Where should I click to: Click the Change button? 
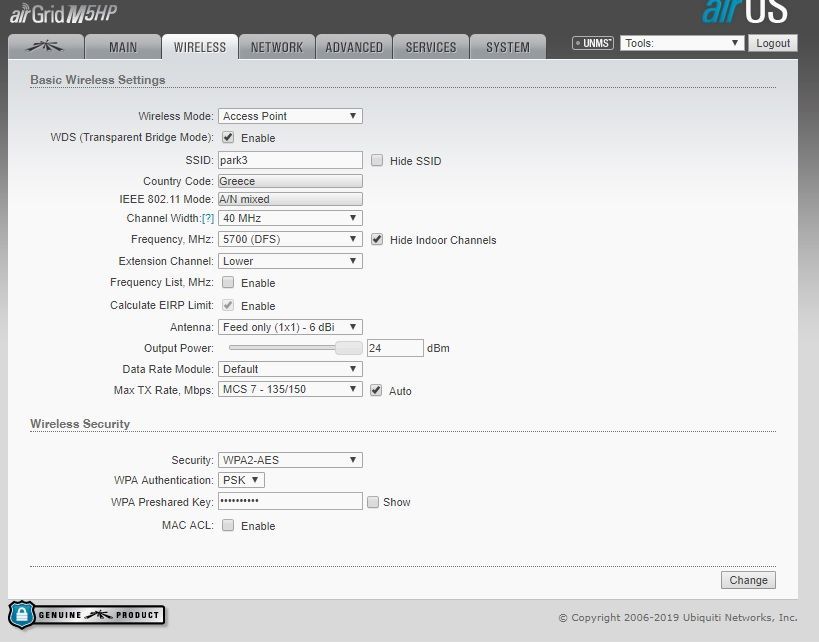coord(747,580)
